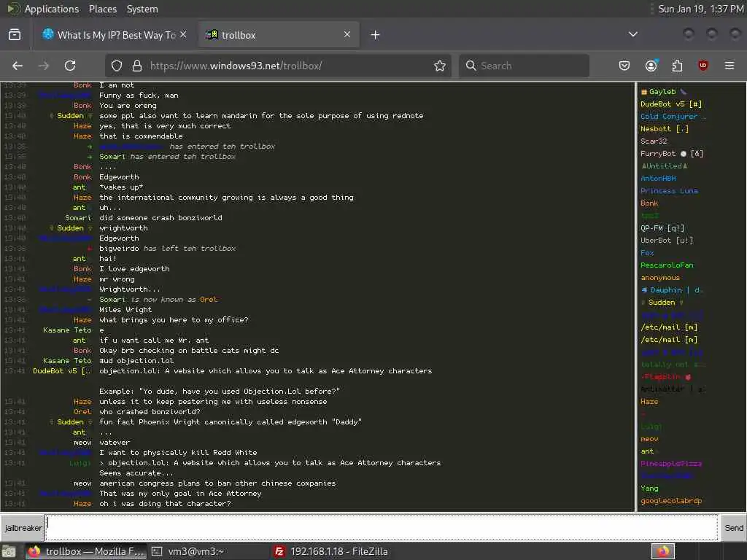747x560 pixels.
Task: Select Yang in user list
Action: click(x=649, y=488)
